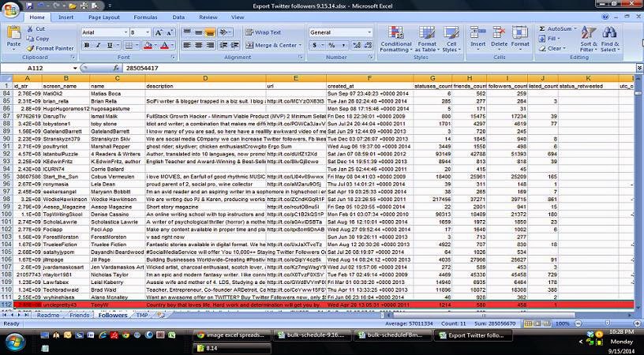
Task: Click the Paste clipboard icon
Action: click(13, 34)
